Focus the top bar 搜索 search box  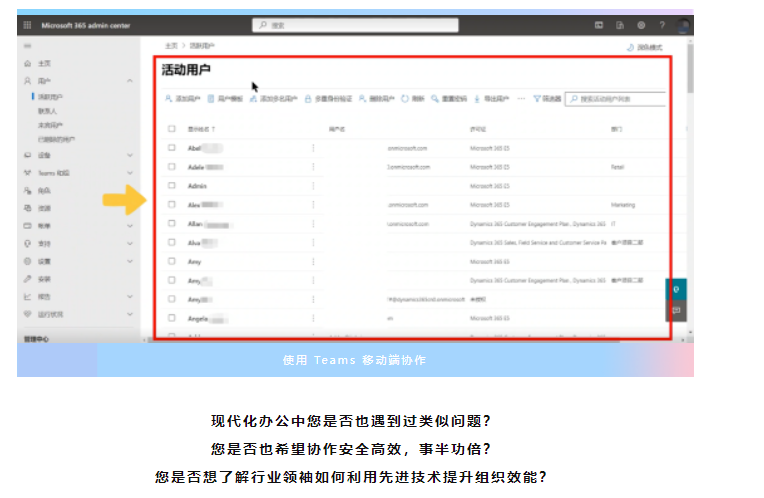[355, 25]
